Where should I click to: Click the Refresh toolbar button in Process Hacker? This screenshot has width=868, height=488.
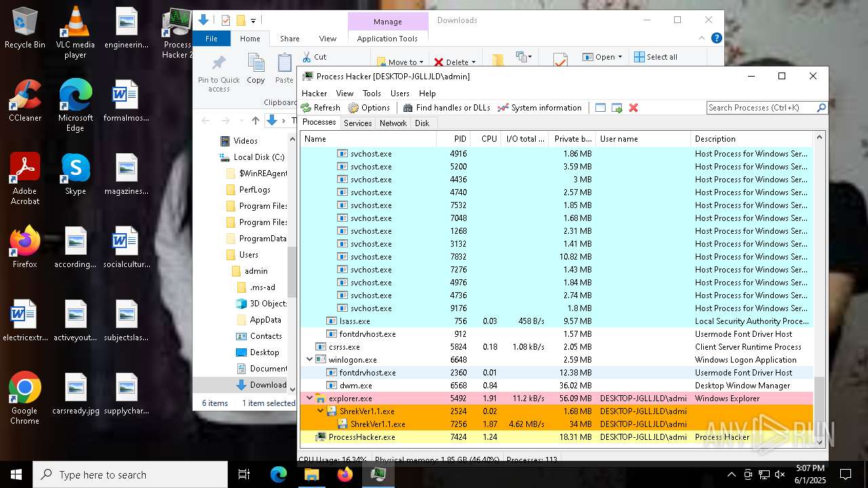point(321,108)
